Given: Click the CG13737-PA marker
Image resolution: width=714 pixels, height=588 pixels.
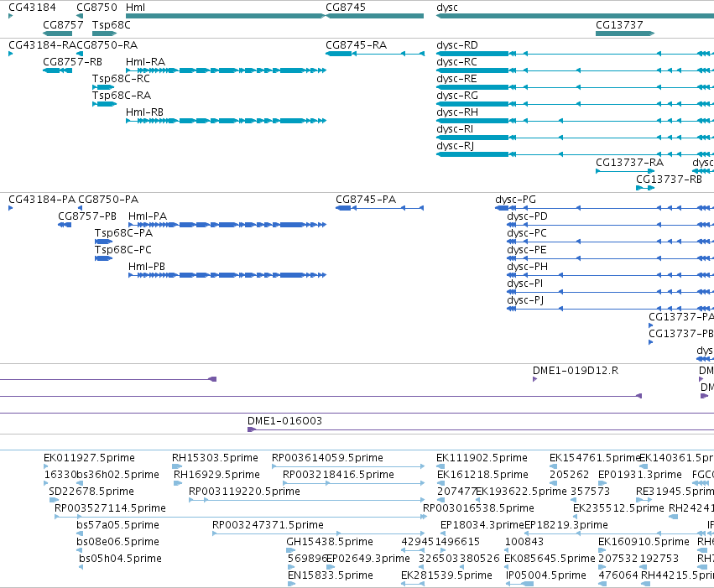Looking at the screenshot, I should coord(651,325).
